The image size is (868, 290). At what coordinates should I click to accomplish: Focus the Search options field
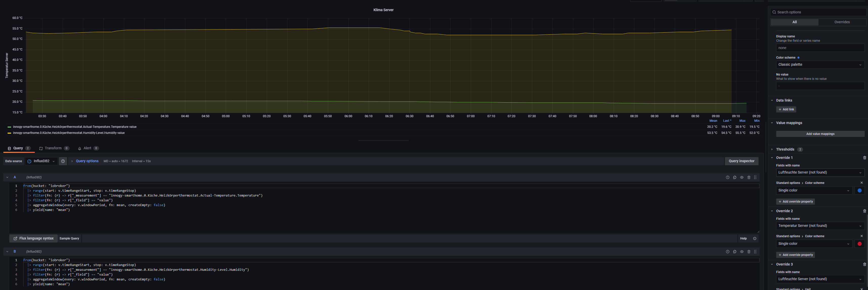(x=819, y=12)
